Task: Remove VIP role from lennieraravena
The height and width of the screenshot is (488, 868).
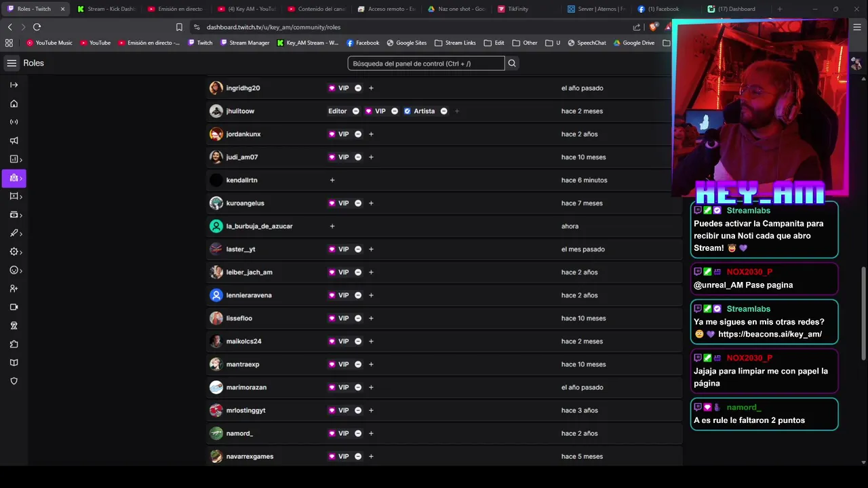Action: point(358,296)
